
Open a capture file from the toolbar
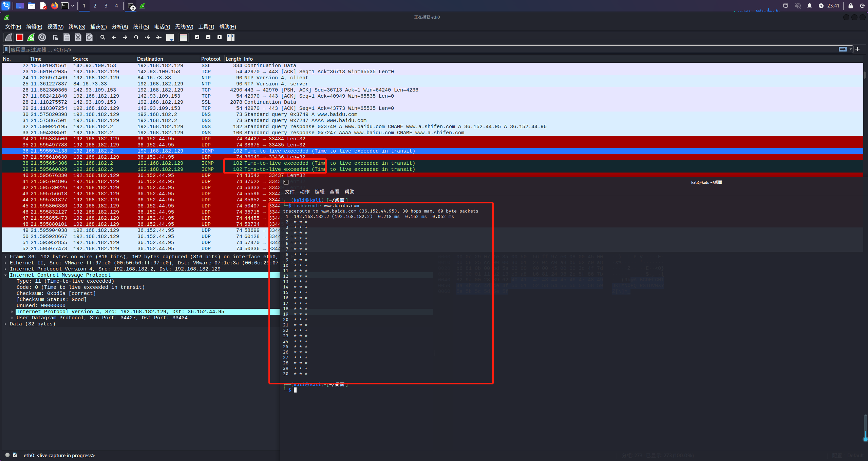(x=56, y=37)
